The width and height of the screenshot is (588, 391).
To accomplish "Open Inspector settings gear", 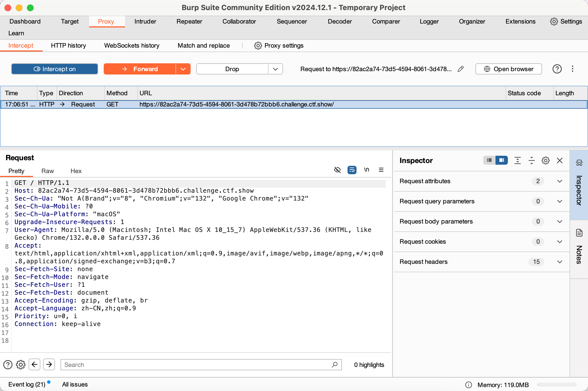I will point(545,160).
